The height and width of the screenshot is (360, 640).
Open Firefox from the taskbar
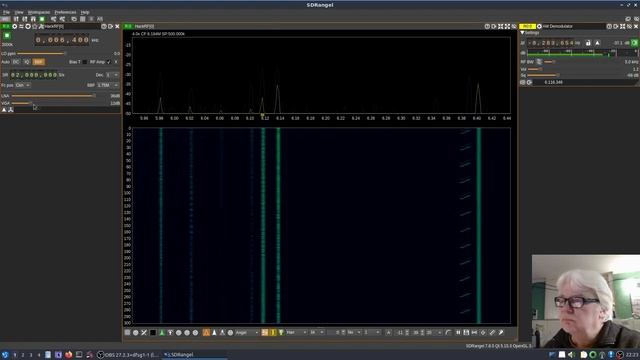(69, 355)
